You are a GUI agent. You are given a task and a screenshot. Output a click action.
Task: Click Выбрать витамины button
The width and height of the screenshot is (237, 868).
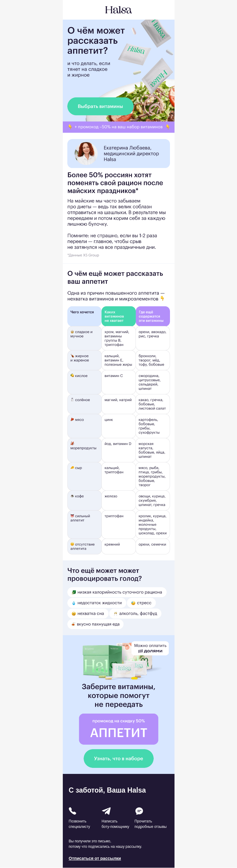101,106
